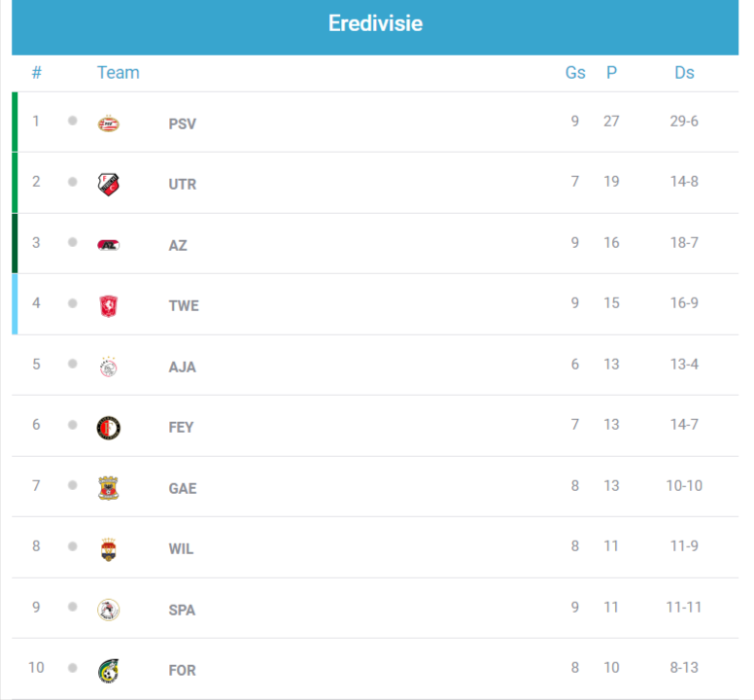Sort by the Ds column header
Screen dimensions: 754x700
click(x=684, y=72)
